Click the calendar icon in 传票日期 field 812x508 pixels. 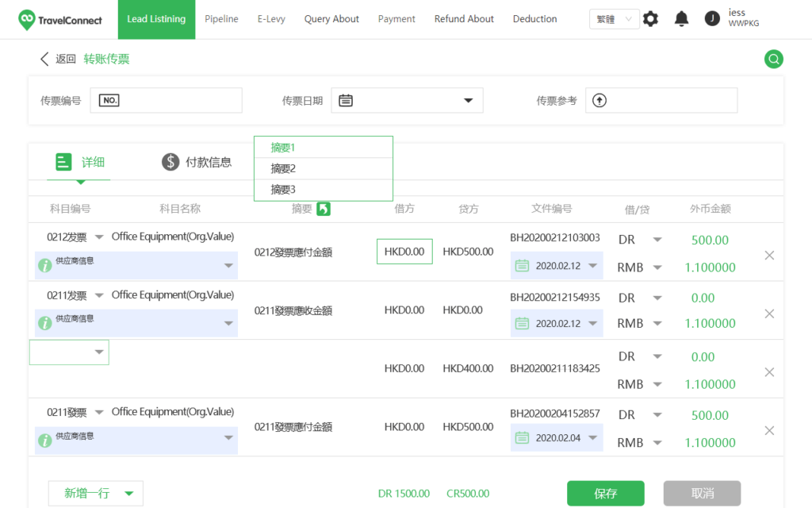tap(346, 101)
